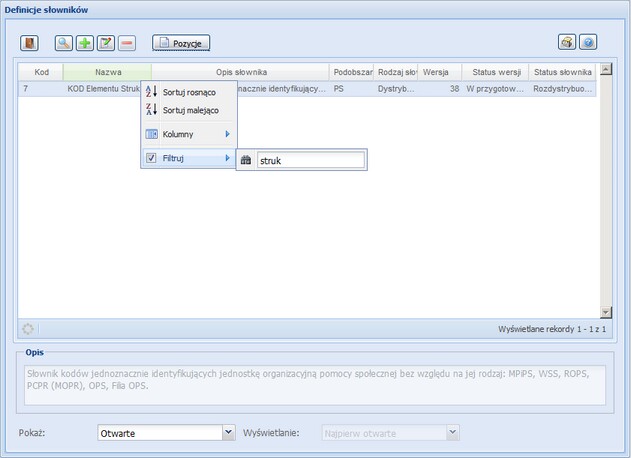Click the print icon
631x458 pixels.
567,43
